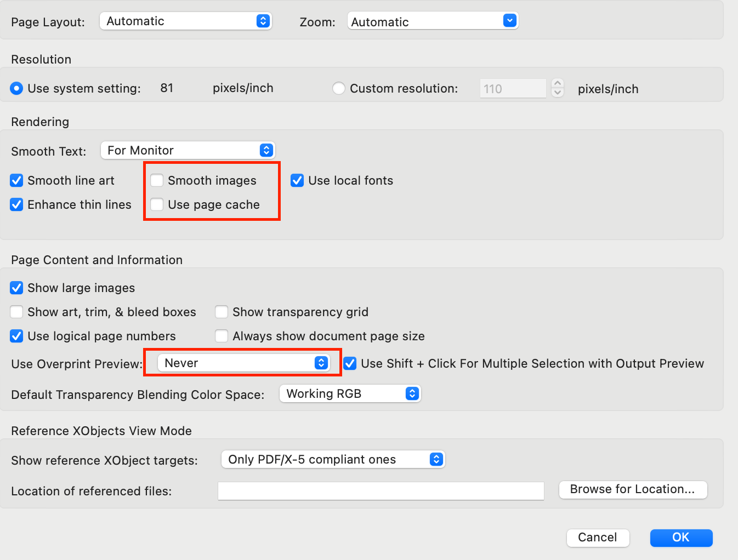
Task: Select the Use system setting radio button
Action: (16, 88)
